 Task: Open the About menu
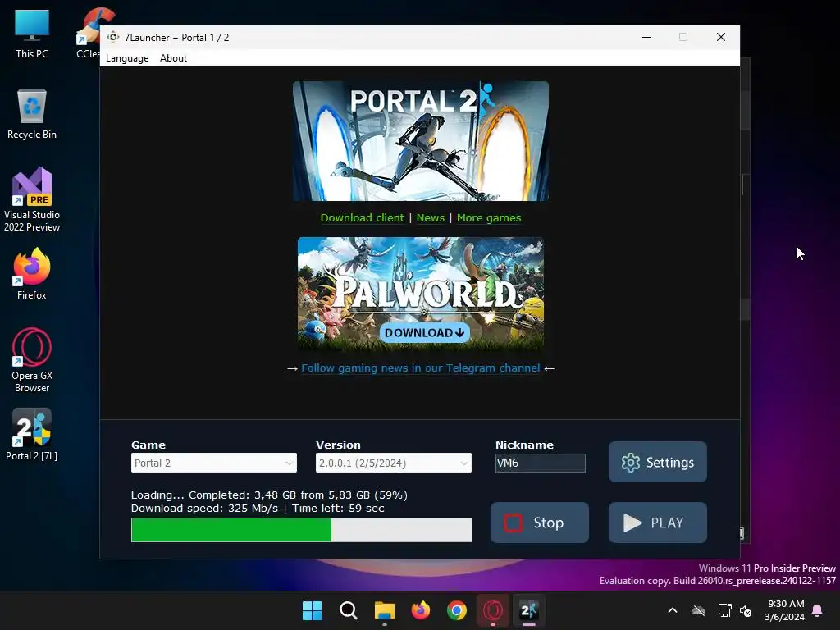(x=173, y=58)
